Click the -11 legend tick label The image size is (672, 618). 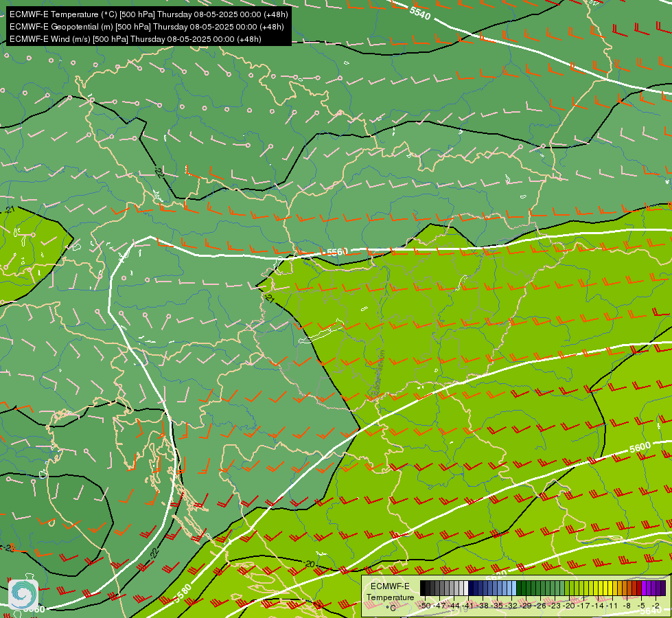612,606
